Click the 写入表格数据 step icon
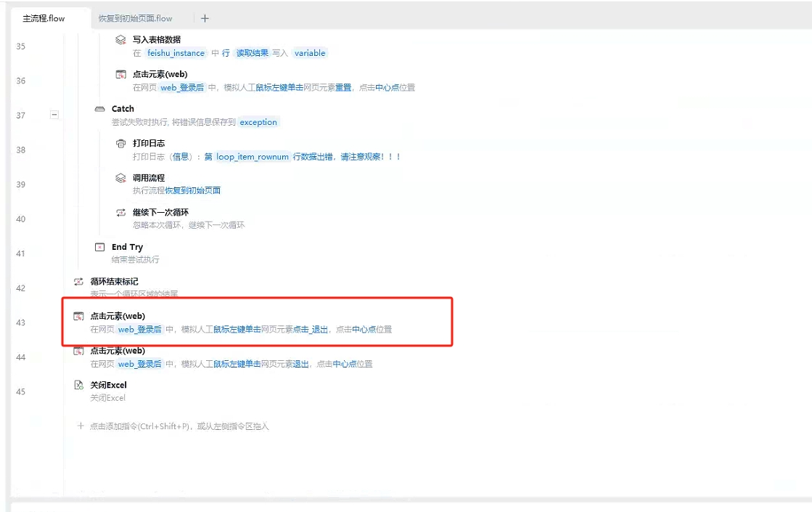812x512 pixels. pyautogui.click(x=120, y=40)
